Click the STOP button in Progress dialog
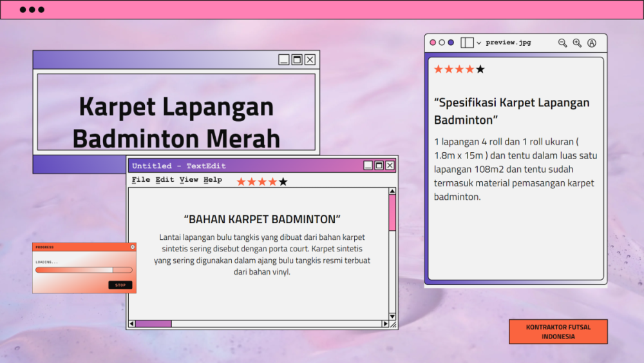The width and height of the screenshot is (644, 363). click(120, 285)
